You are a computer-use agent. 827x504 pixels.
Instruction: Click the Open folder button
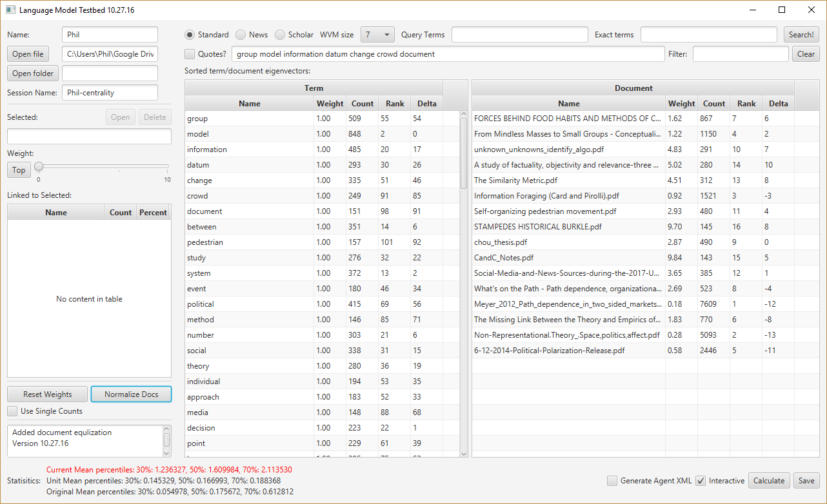point(32,73)
